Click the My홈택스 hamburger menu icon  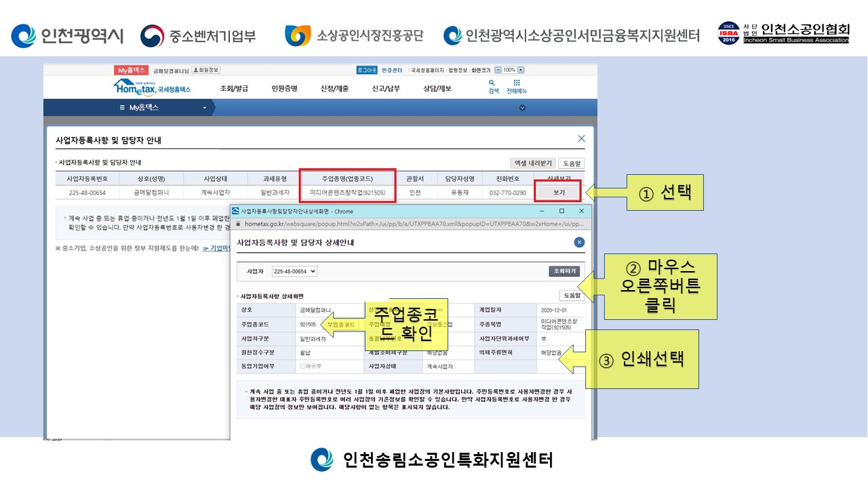coord(122,107)
